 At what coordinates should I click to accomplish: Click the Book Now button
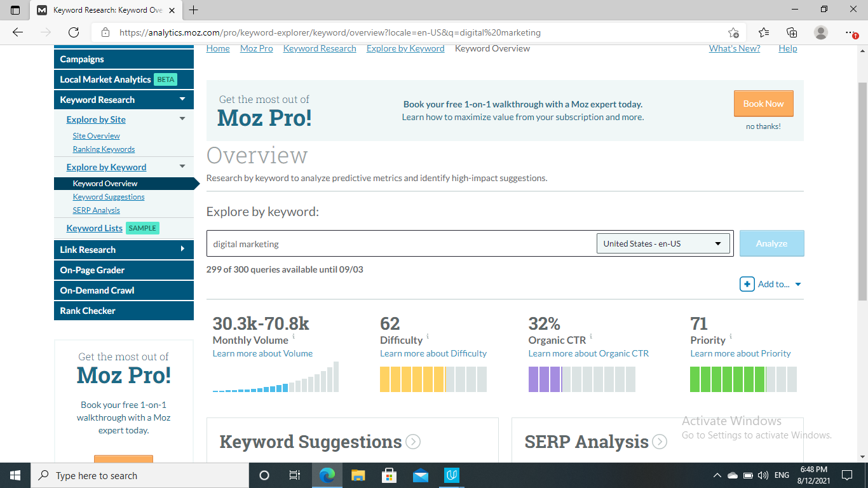[764, 104]
